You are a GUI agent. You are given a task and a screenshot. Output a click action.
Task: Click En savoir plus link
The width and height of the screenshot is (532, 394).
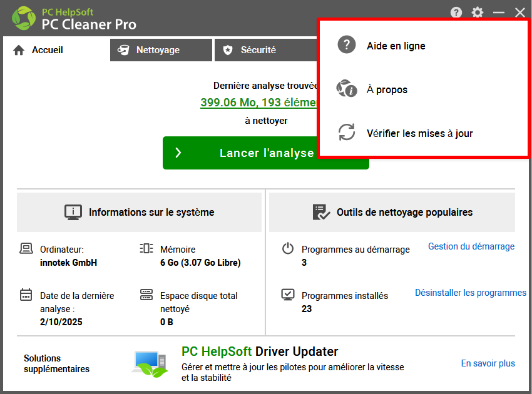[488, 363]
